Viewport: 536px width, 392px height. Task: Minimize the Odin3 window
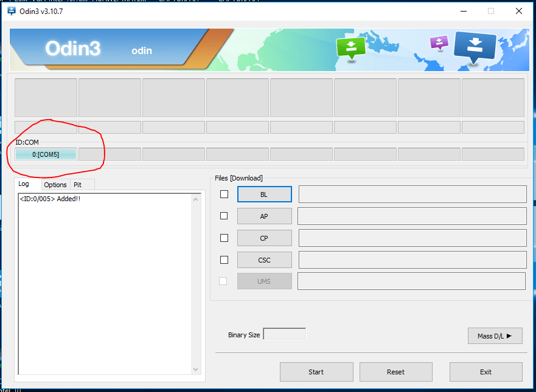pos(463,11)
